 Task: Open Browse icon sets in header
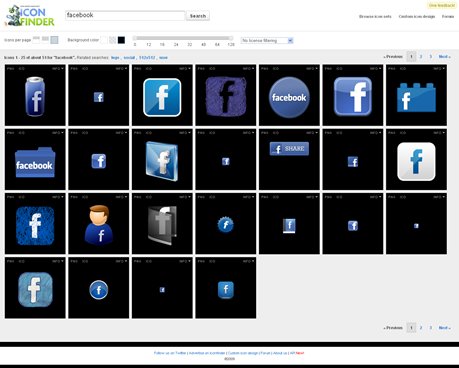(375, 16)
